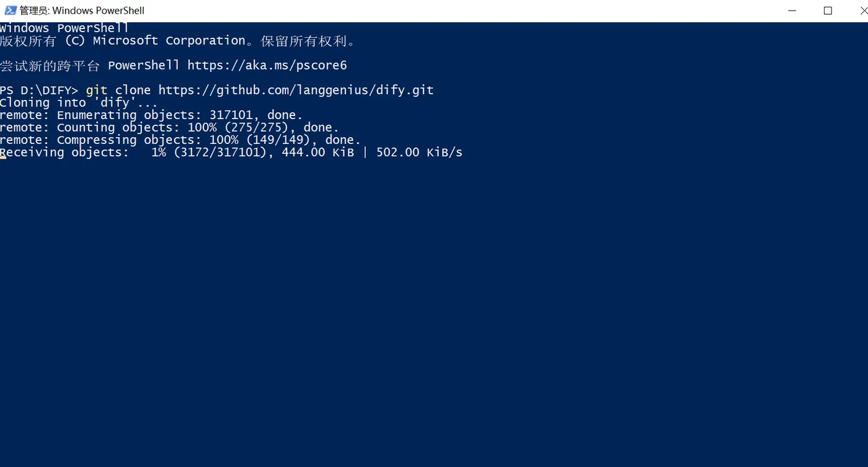This screenshot has width=868, height=467.
Task: Click the GitHub dify.git repository URL
Action: pyautogui.click(x=296, y=90)
